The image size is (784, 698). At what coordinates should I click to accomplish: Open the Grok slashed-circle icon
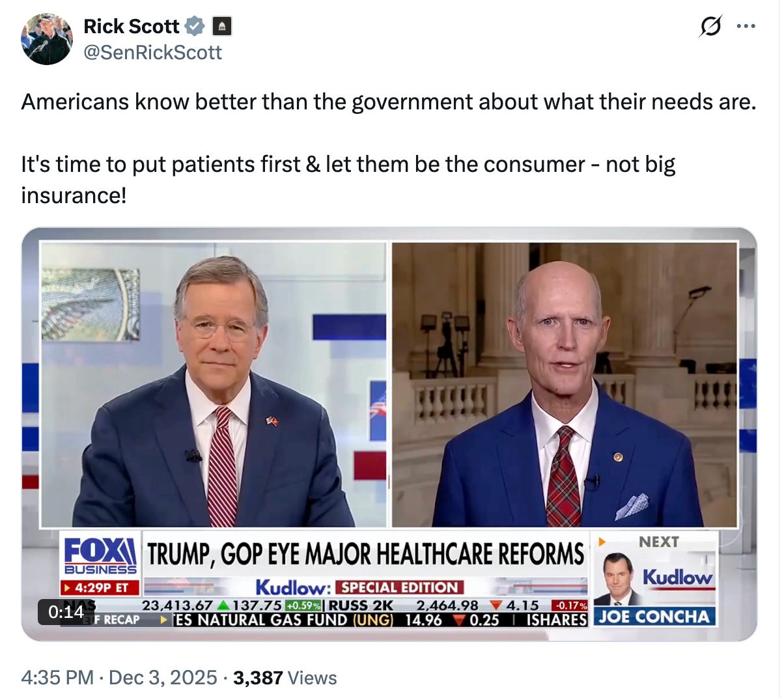pos(710,27)
